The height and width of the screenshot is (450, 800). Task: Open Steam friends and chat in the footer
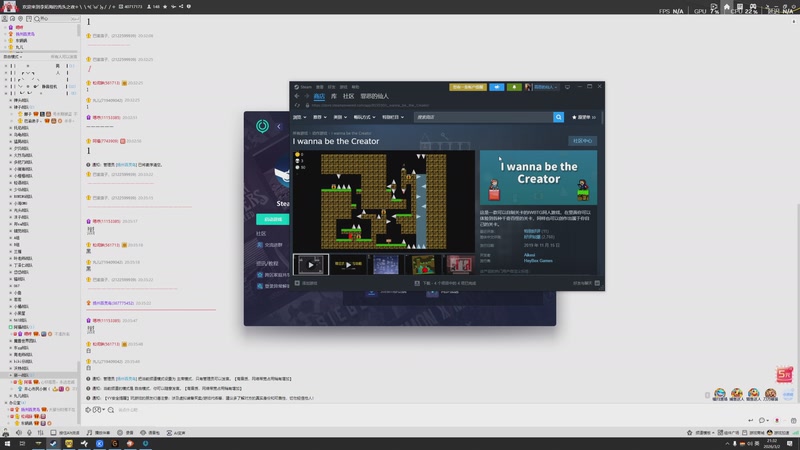586,283
